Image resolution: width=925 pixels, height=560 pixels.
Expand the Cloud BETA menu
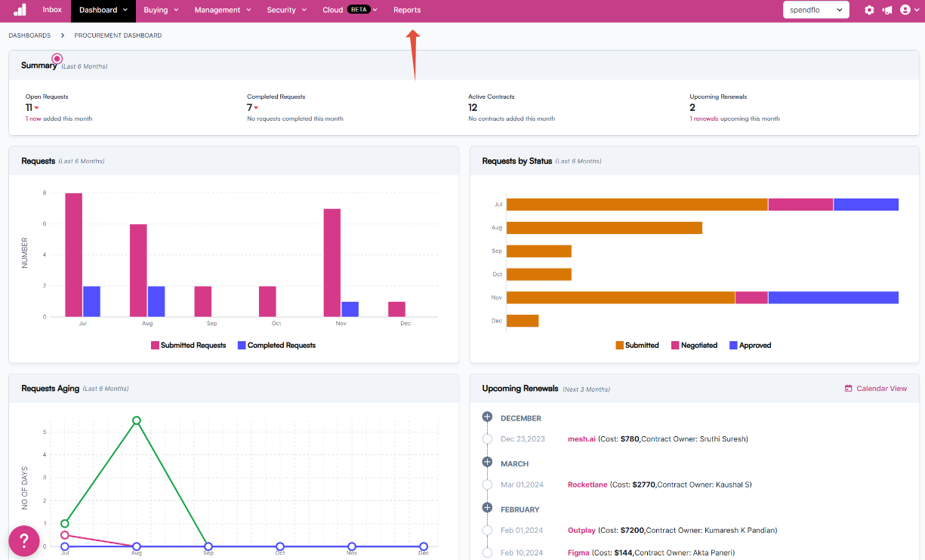(x=350, y=10)
